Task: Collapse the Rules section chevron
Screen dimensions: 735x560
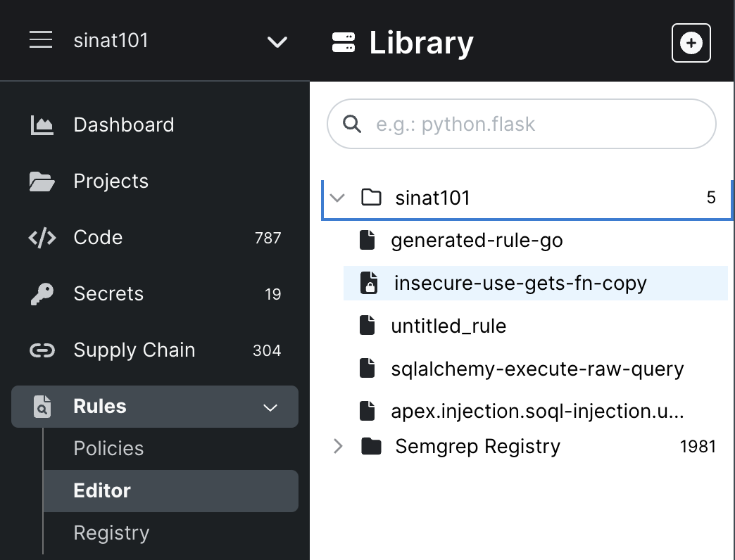Action: (x=270, y=406)
